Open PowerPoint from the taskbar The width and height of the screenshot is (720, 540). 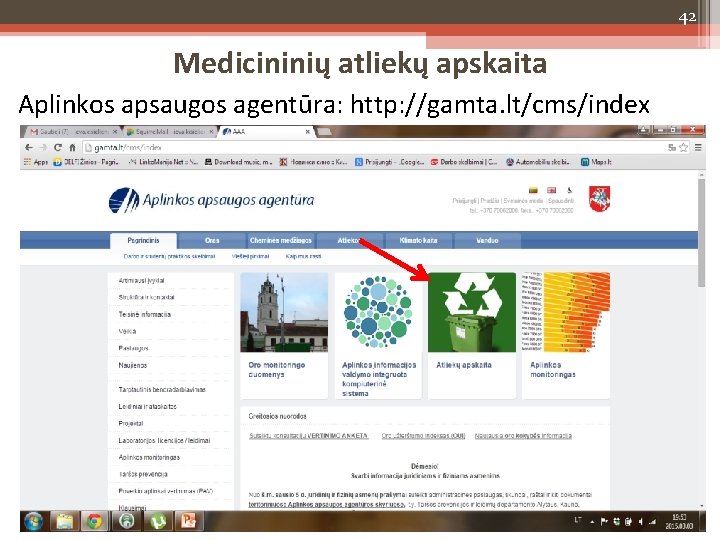pos(189,522)
